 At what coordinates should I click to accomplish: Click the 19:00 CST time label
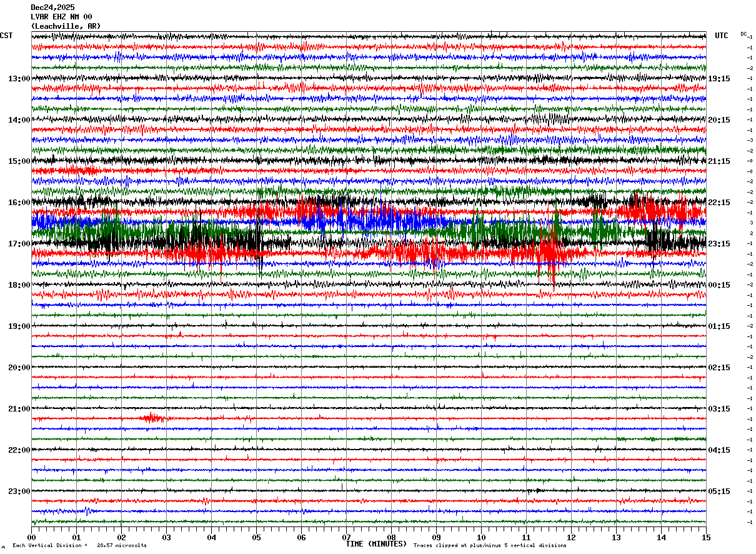point(19,326)
